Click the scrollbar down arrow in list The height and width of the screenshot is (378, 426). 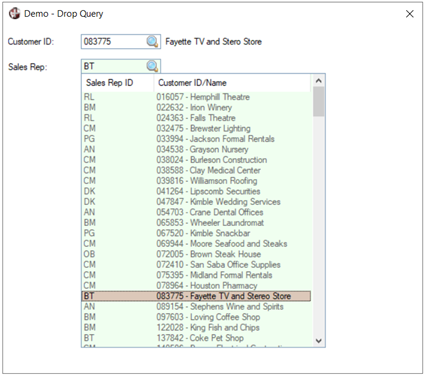[x=319, y=341]
